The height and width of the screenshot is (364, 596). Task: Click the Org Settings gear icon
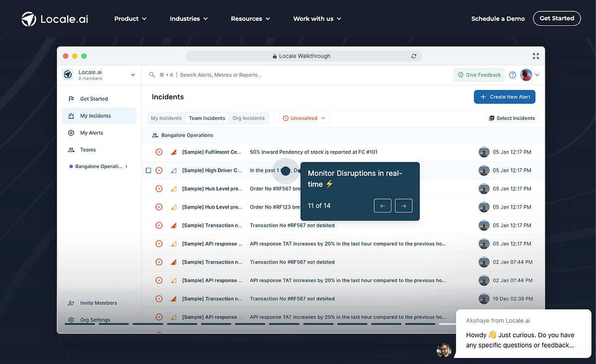pyautogui.click(x=71, y=320)
